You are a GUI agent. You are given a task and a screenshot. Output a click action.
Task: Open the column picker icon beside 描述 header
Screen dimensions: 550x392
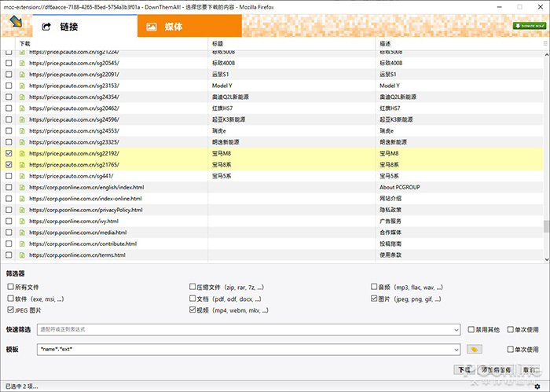545,43
